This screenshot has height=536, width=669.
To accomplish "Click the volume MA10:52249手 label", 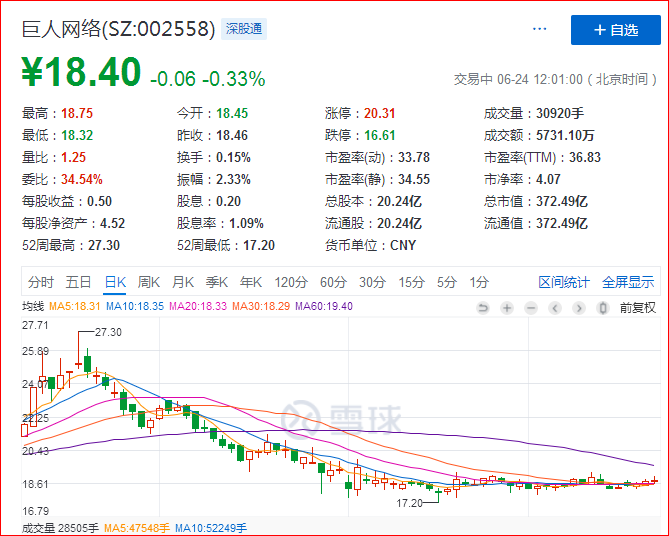I will click(211, 528).
